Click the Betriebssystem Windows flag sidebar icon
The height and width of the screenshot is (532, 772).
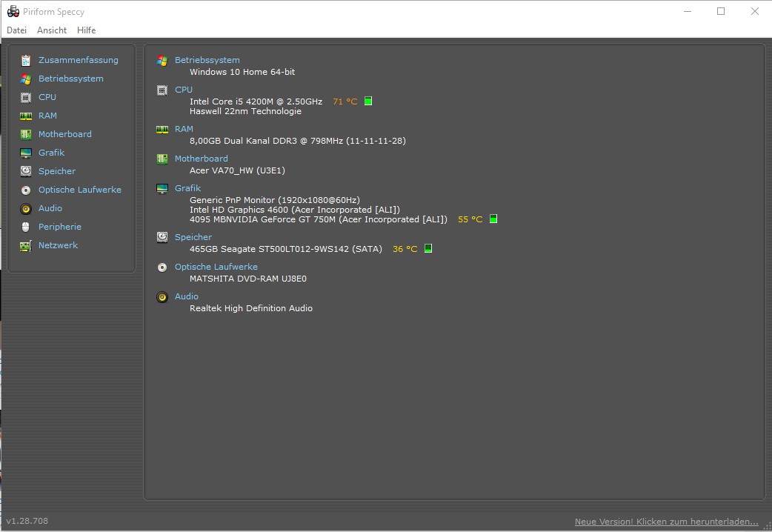tap(26, 79)
